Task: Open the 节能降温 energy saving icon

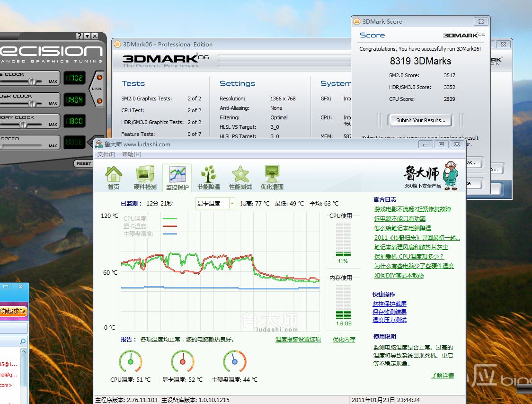Action: [209, 178]
